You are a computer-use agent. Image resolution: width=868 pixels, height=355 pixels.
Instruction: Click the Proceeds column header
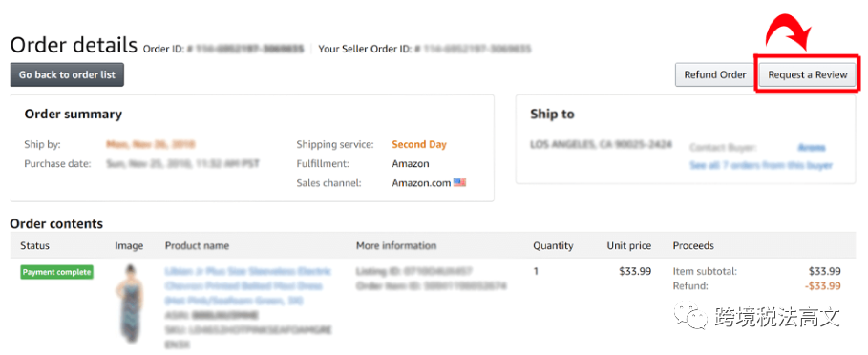(693, 245)
